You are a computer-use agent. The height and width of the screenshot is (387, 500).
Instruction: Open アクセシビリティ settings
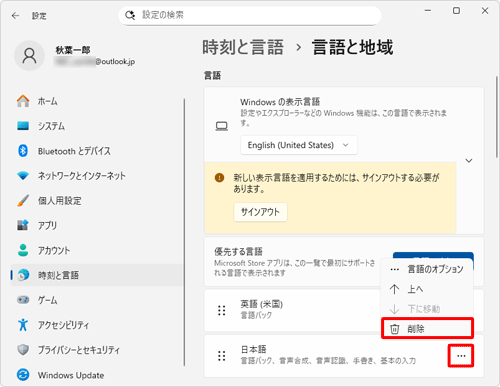[97, 325]
